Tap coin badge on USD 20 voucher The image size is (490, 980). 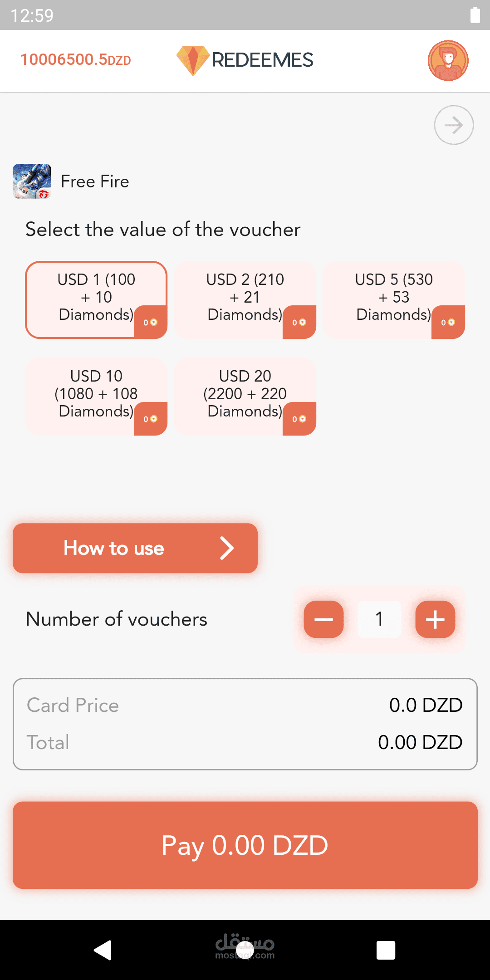coord(299,419)
